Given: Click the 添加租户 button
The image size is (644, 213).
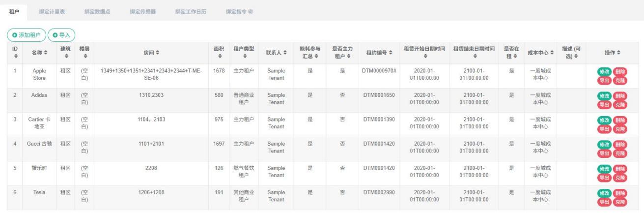Looking at the screenshot, I should click(x=26, y=35).
